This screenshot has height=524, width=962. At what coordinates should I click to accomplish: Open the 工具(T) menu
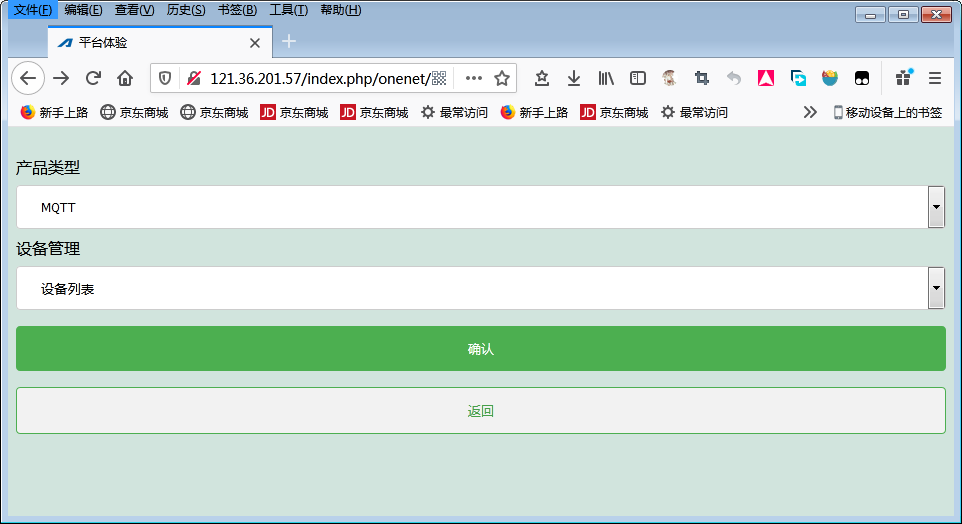point(288,10)
